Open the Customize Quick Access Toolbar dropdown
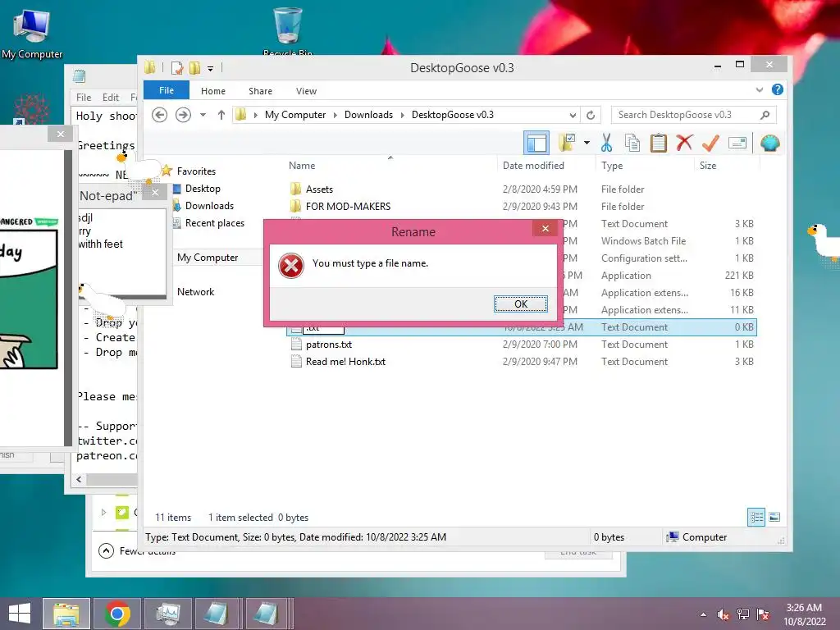 [211, 69]
